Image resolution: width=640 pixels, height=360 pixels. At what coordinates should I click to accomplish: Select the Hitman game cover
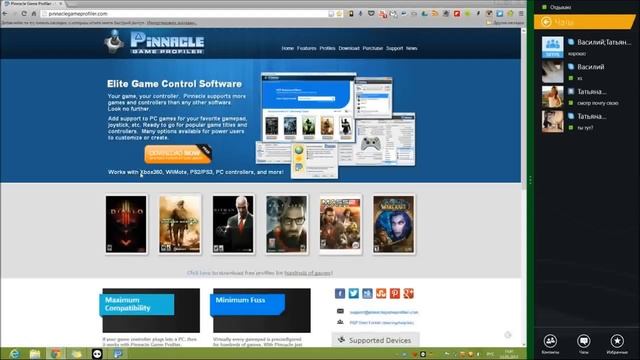tap(233, 224)
